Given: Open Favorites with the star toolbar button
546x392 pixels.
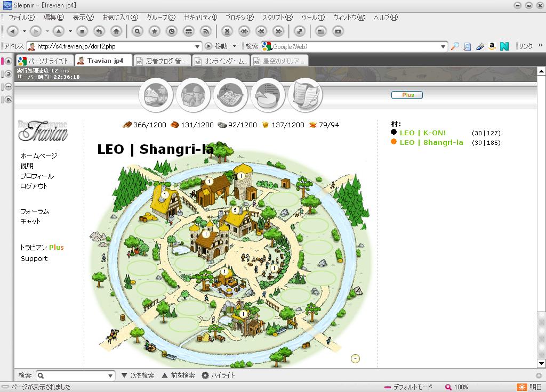Looking at the screenshot, I should 154,31.
